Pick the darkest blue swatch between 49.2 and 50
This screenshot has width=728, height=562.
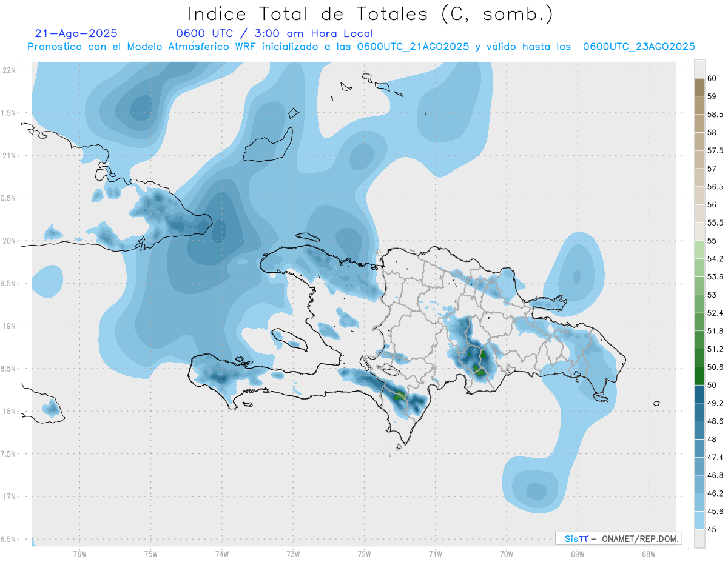(699, 395)
